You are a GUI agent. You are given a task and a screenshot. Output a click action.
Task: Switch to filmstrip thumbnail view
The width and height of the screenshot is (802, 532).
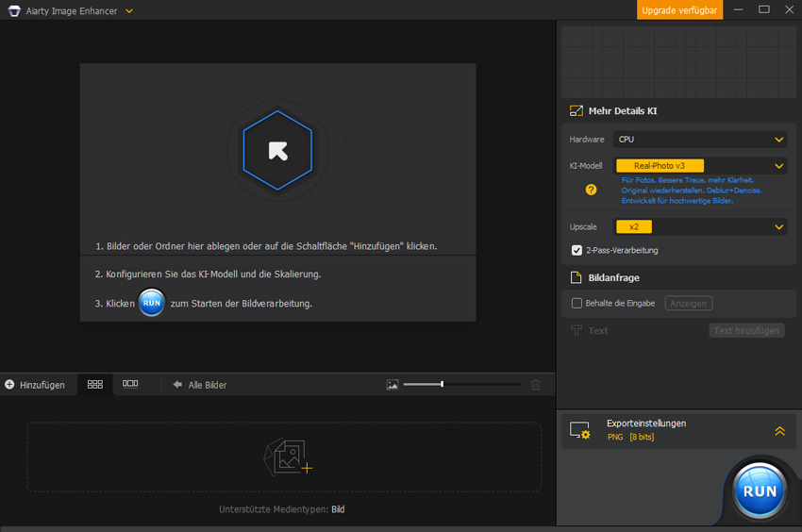(x=130, y=384)
